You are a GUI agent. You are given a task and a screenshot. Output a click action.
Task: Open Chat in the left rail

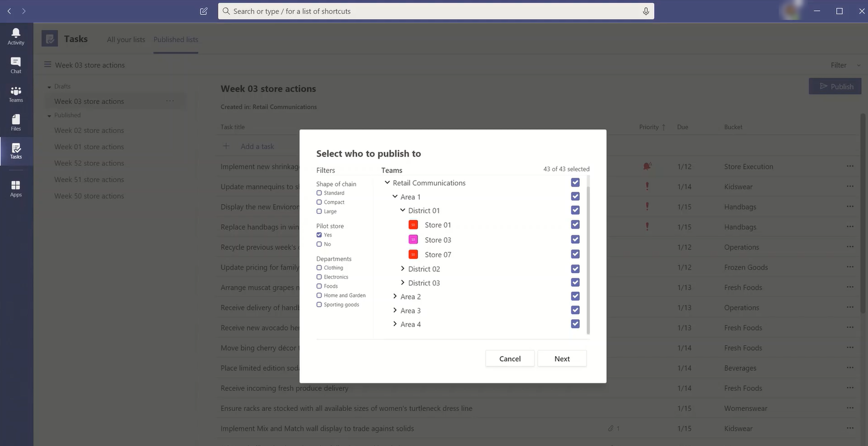click(16, 65)
